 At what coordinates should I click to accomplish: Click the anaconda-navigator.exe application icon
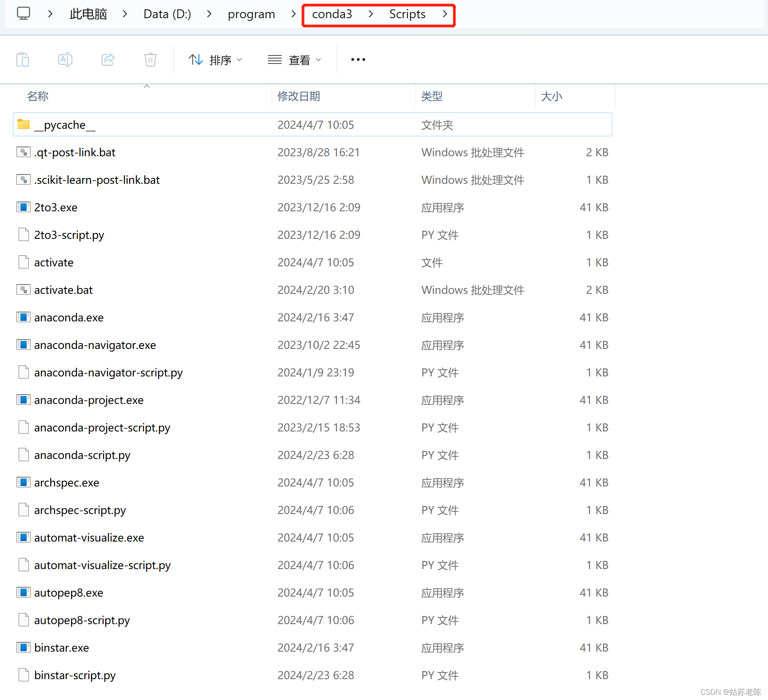pos(24,344)
